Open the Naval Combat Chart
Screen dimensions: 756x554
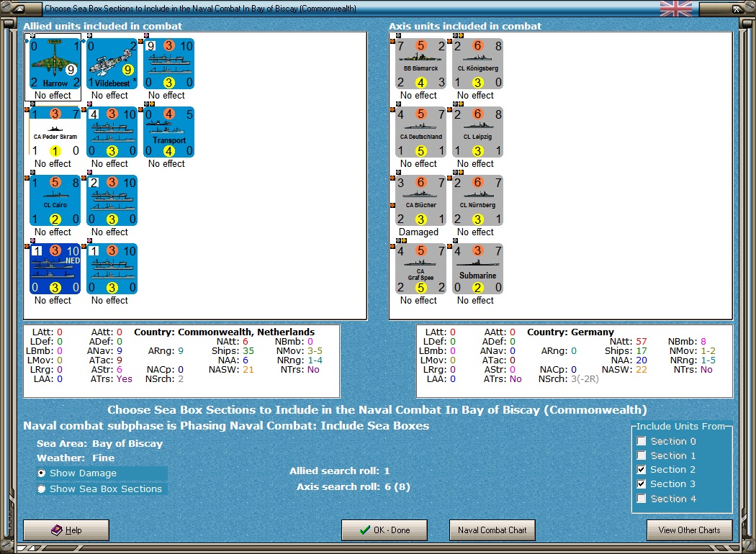tap(492, 530)
